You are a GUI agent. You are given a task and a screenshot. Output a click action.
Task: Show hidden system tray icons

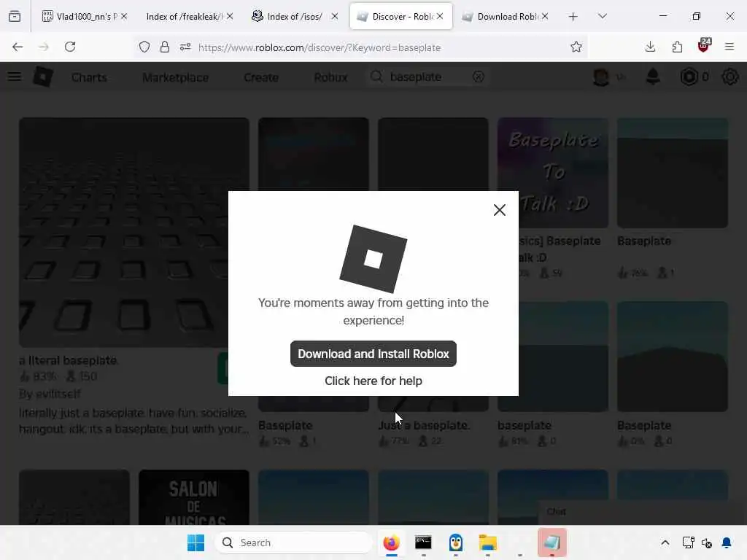click(665, 542)
